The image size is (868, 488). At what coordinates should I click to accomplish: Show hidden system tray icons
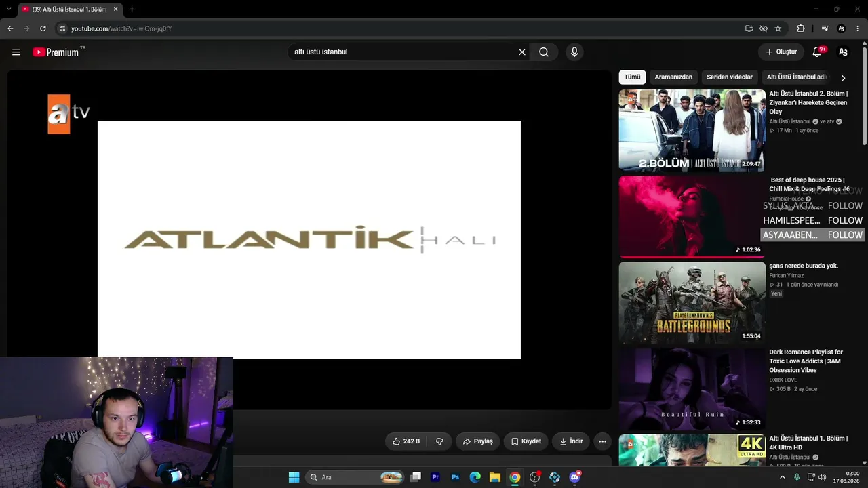(x=782, y=477)
